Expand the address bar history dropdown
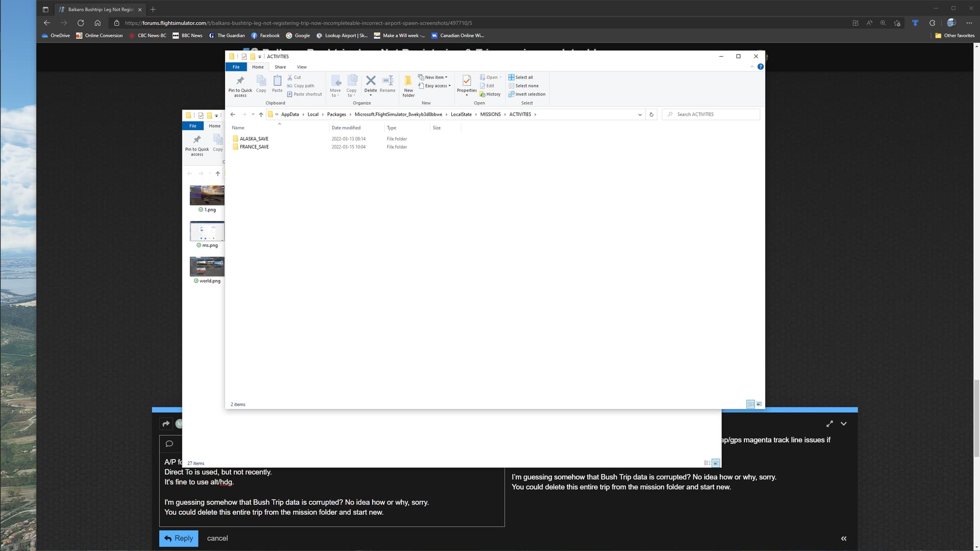The width and height of the screenshot is (980, 551). (640, 114)
